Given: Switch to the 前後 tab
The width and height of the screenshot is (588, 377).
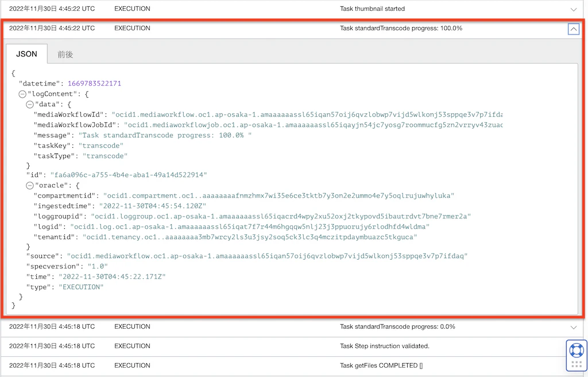Looking at the screenshot, I should click(65, 55).
